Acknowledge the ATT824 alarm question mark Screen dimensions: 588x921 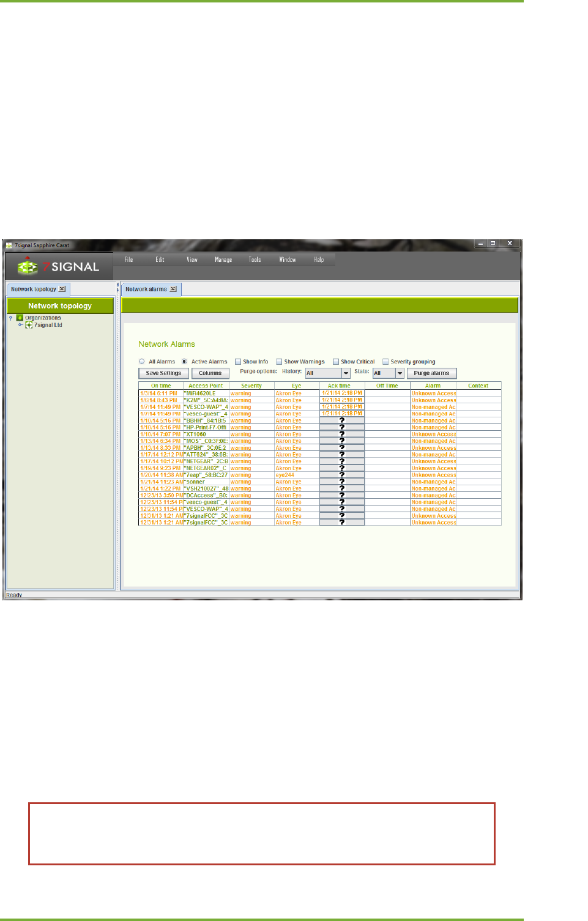[x=342, y=454]
